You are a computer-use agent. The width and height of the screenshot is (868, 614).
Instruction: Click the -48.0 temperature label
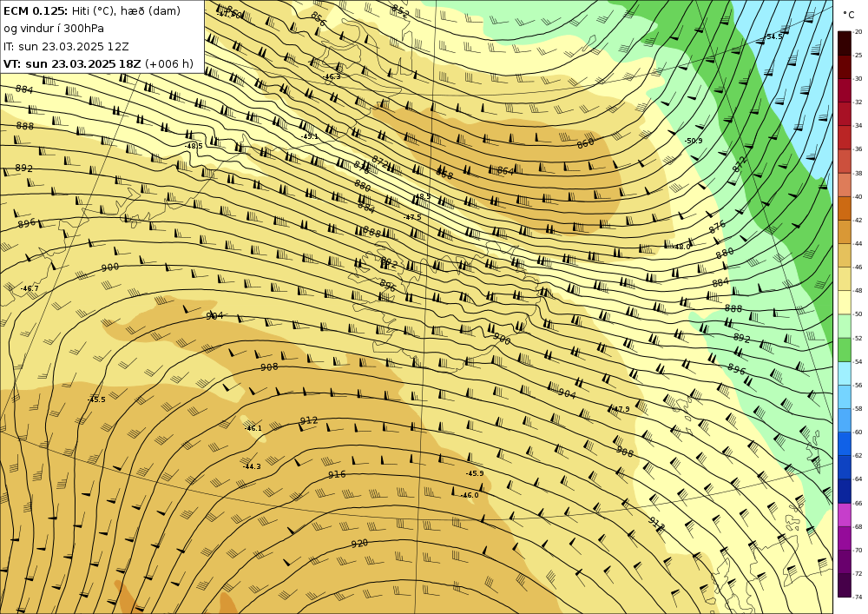pos(682,247)
